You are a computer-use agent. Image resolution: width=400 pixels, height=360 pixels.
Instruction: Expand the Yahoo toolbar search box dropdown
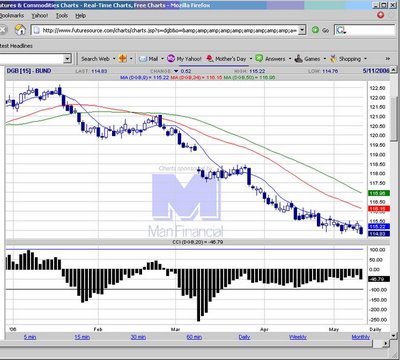pos(67,59)
